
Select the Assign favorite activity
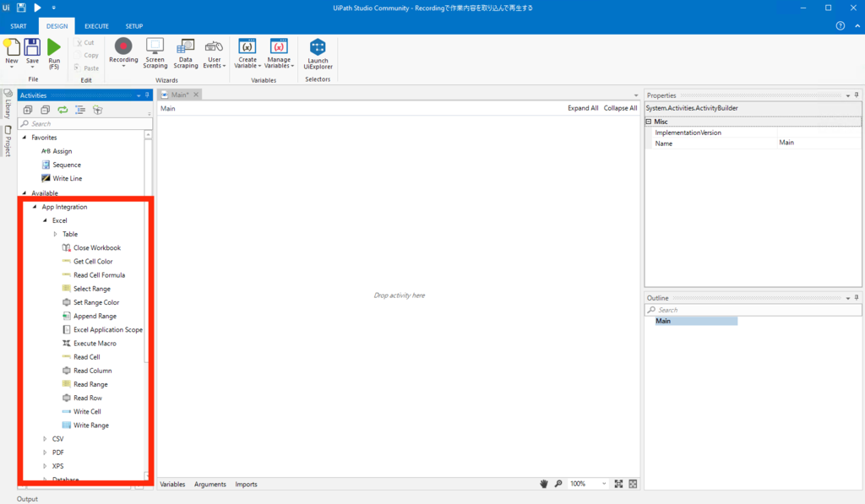57,151
